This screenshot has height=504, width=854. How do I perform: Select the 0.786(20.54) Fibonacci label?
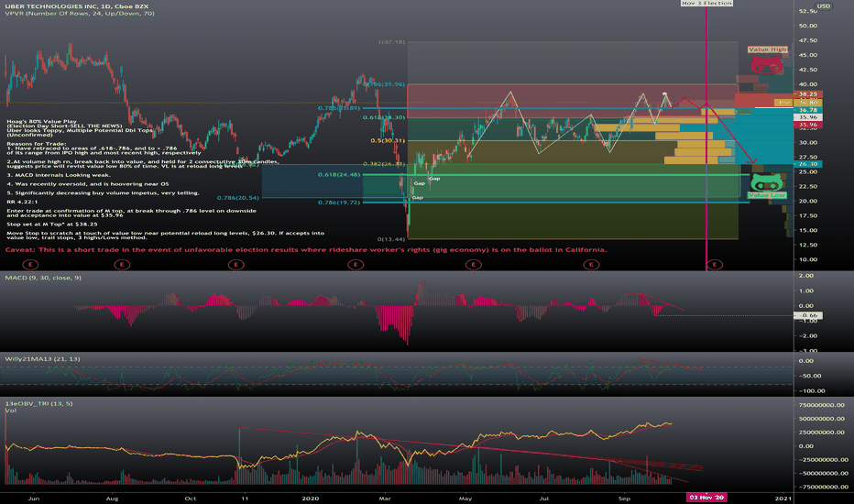click(238, 198)
